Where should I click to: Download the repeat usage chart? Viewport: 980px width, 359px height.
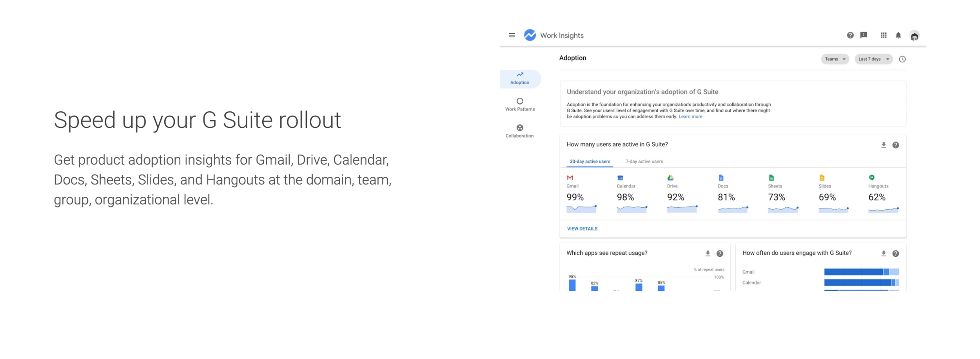[x=708, y=254]
